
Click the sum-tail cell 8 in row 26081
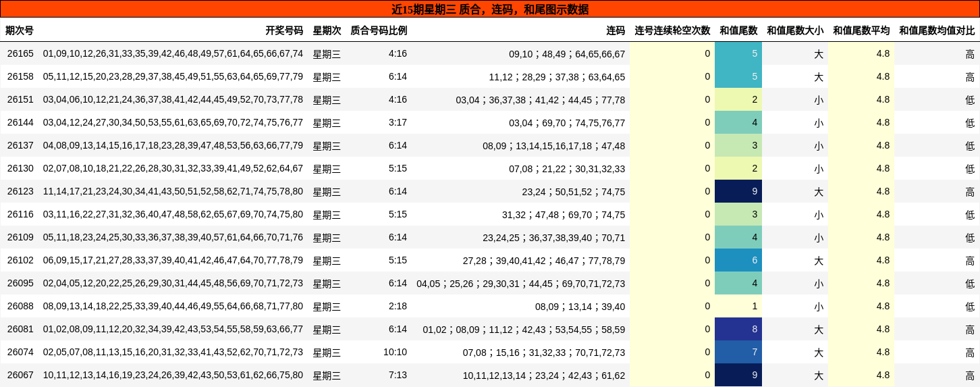tap(738, 329)
